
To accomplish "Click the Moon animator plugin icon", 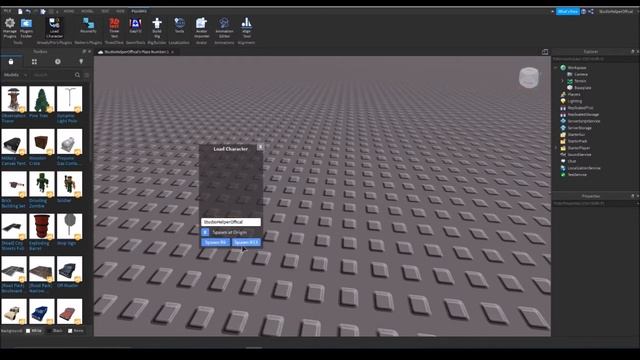I will (x=88, y=26).
